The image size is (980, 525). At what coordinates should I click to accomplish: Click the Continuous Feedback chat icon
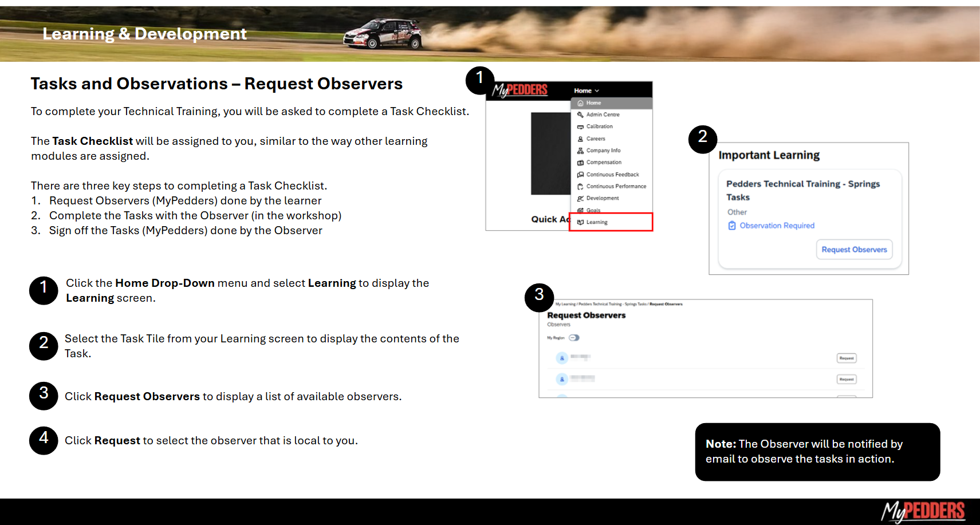[580, 175]
